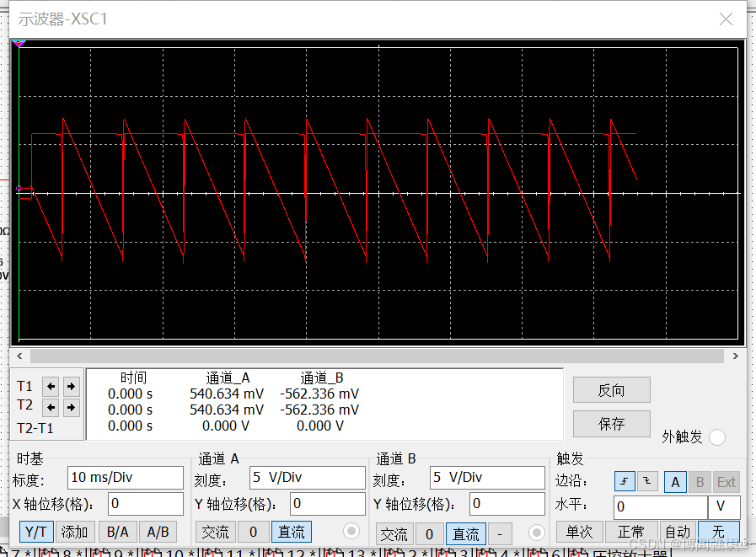
Task: Select falling edge trigger icon
Action: click(x=647, y=481)
